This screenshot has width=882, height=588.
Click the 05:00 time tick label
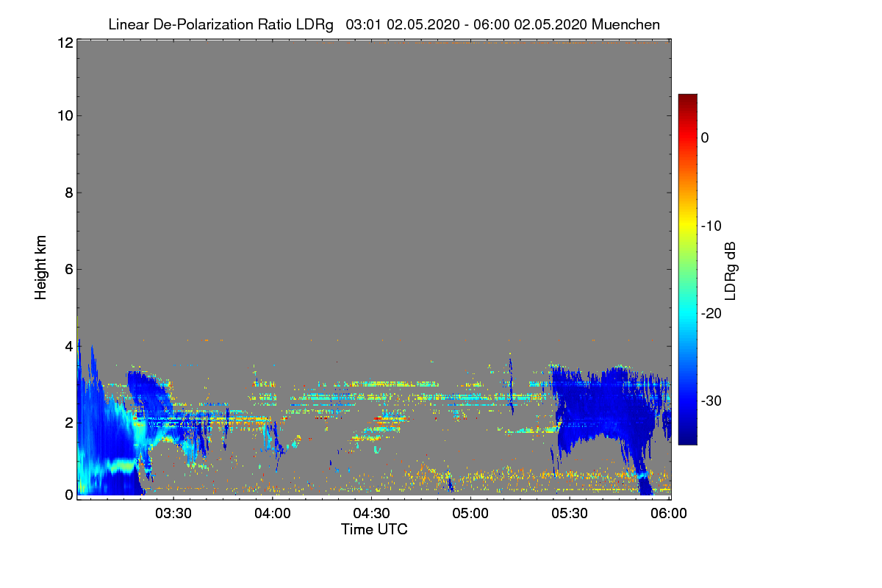coord(470,513)
